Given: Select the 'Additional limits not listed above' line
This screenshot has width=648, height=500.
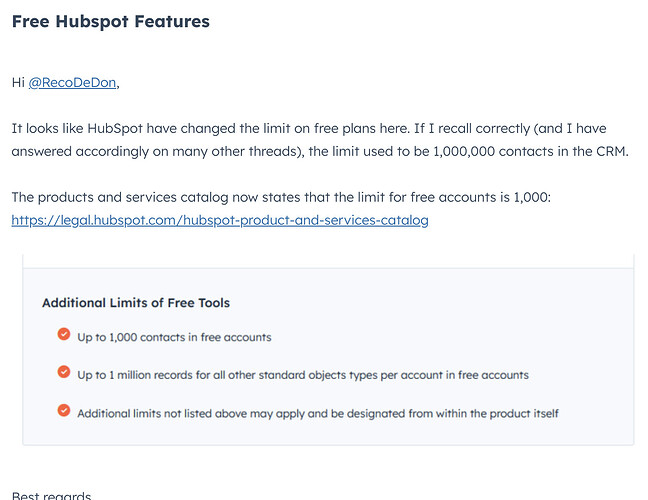Looking at the screenshot, I should (x=318, y=414).
